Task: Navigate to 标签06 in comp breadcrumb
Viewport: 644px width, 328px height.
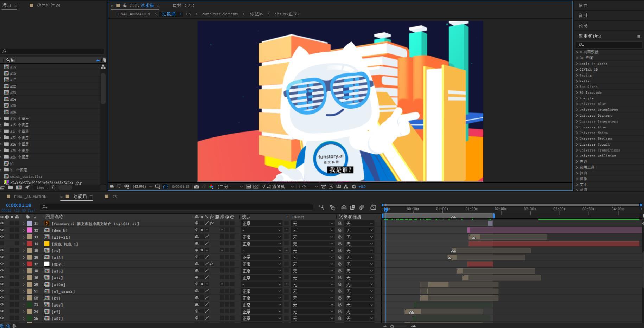Action: 256,14
